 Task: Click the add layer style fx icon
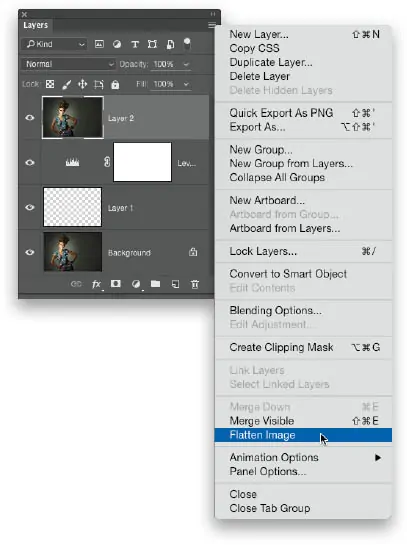pyautogui.click(x=96, y=284)
